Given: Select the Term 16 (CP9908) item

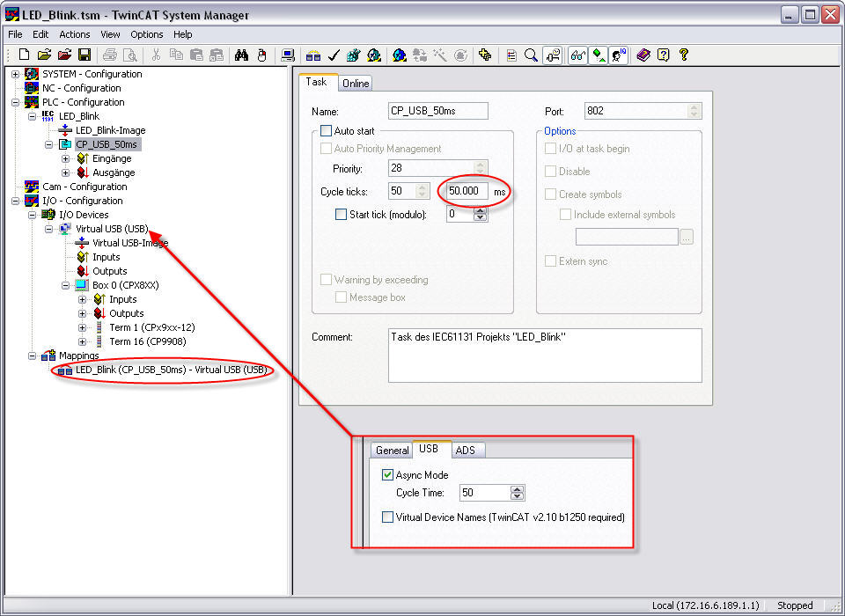Looking at the screenshot, I should coord(148,341).
